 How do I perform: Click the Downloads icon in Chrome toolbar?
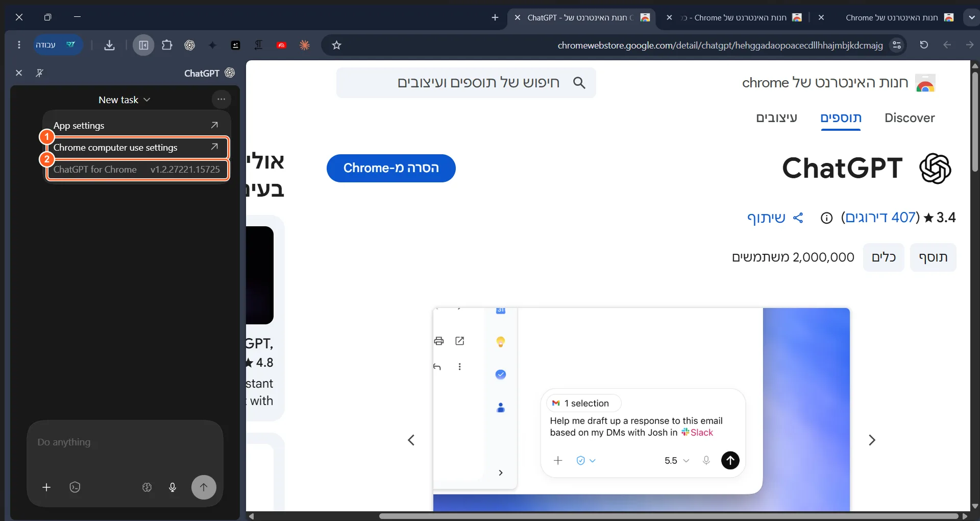tap(109, 45)
